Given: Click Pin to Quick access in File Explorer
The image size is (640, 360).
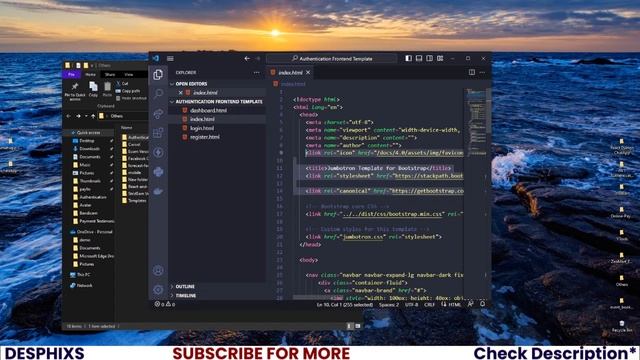Looking at the screenshot, I should tap(75, 91).
